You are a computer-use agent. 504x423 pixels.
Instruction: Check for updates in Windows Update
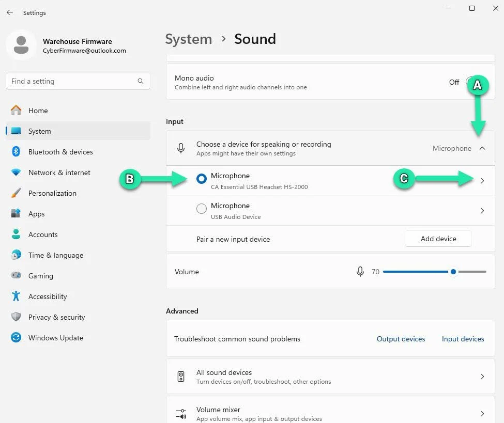click(x=55, y=337)
